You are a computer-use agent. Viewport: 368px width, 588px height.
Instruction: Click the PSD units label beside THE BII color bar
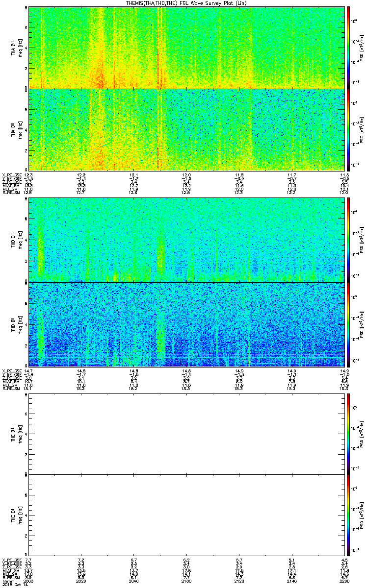point(362,515)
